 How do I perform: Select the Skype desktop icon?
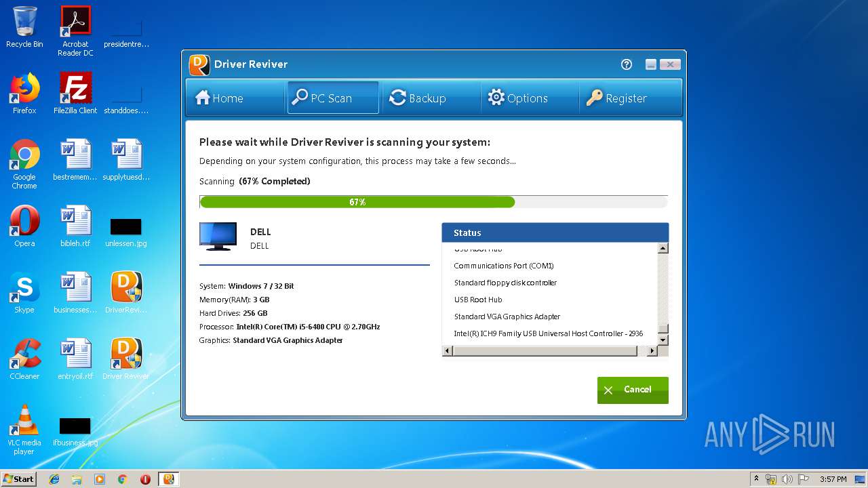point(24,293)
